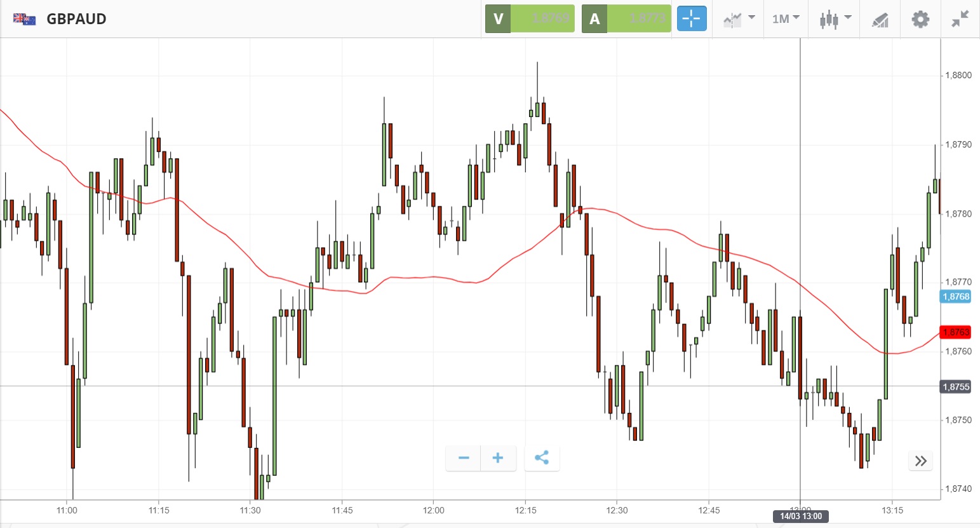Click the red 1,8763 moving average label
The height and width of the screenshot is (528, 980).
tap(956, 332)
